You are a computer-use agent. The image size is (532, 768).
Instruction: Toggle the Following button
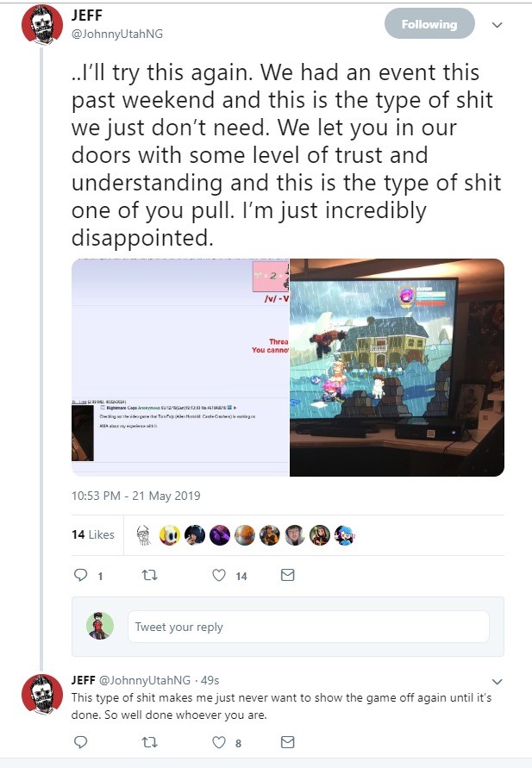pyautogui.click(x=429, y=24)
